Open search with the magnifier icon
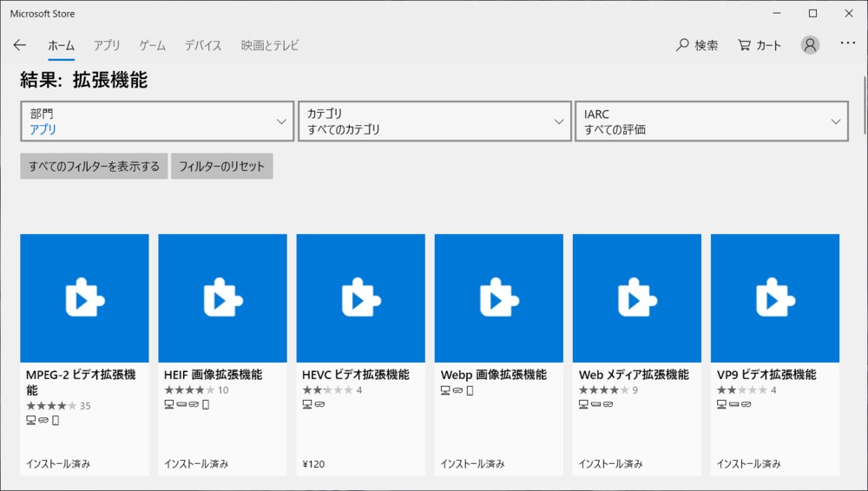The height and width of the screenshot is (491, 868). (x=682, y=45)
